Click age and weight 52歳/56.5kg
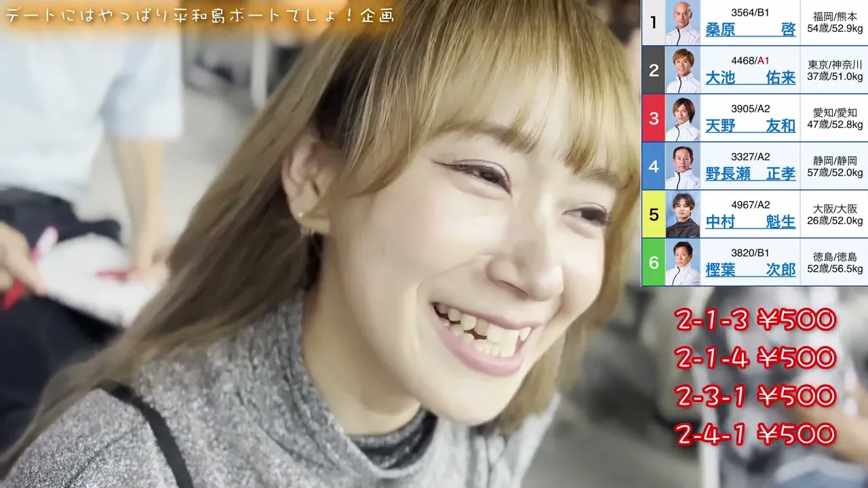Viewport: 868px width, 488px height. click(x=835, y=269)
